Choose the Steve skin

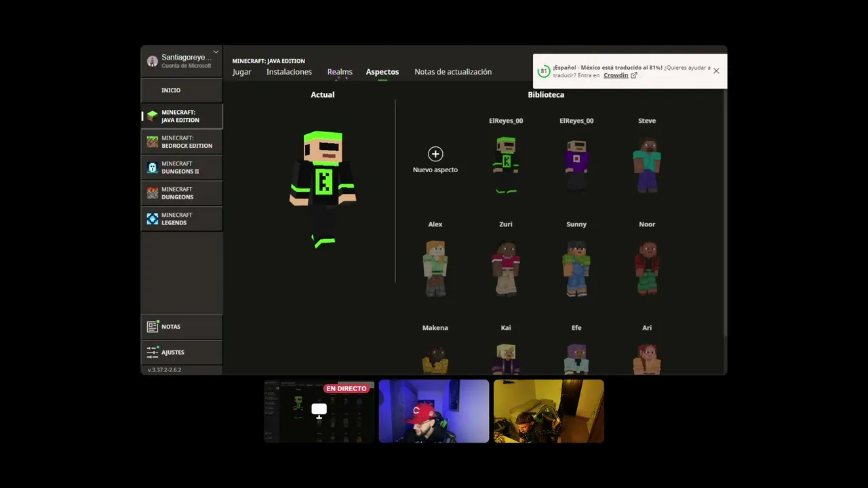(x=647, y=165)
